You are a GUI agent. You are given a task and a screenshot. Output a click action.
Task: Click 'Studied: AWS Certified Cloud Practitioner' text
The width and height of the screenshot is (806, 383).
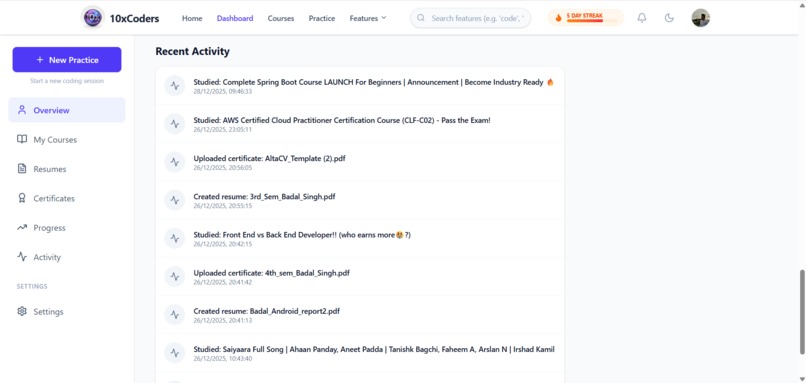pyautogui.click(x=342, y=120)
